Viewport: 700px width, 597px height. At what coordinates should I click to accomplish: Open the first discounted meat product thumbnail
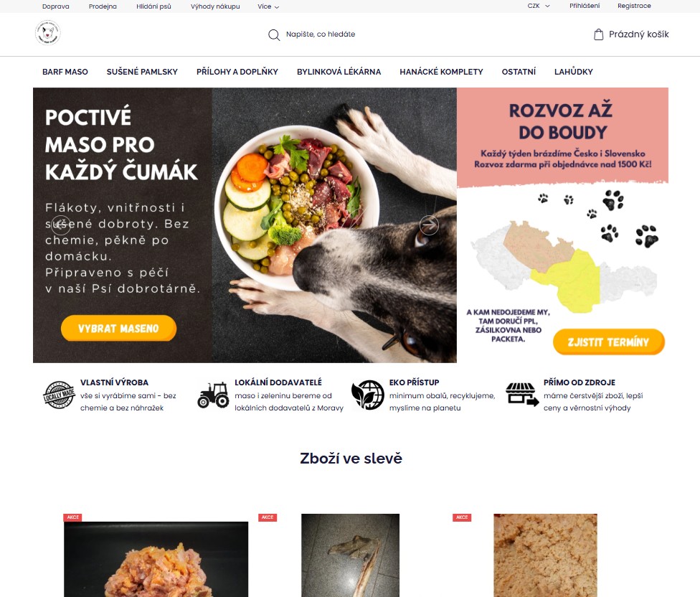[x=156, y=559]
